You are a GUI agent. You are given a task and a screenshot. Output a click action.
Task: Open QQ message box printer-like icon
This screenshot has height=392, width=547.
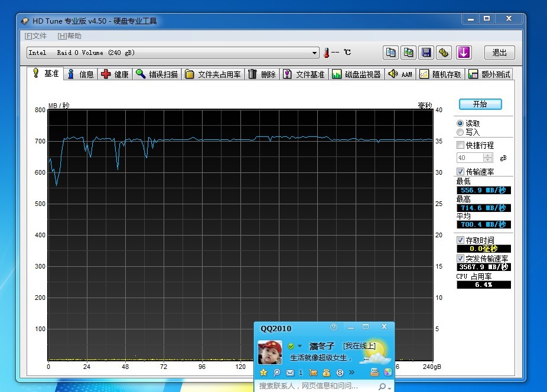[x=375, y=372]
